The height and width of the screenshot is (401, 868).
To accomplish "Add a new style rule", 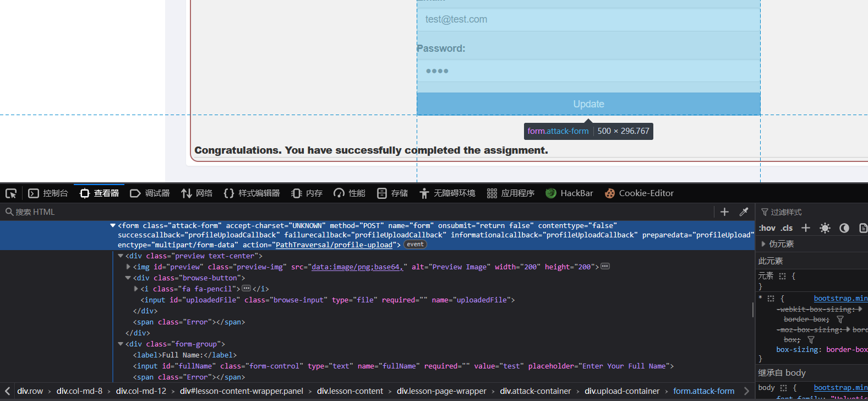I will (x=806, y=228).
